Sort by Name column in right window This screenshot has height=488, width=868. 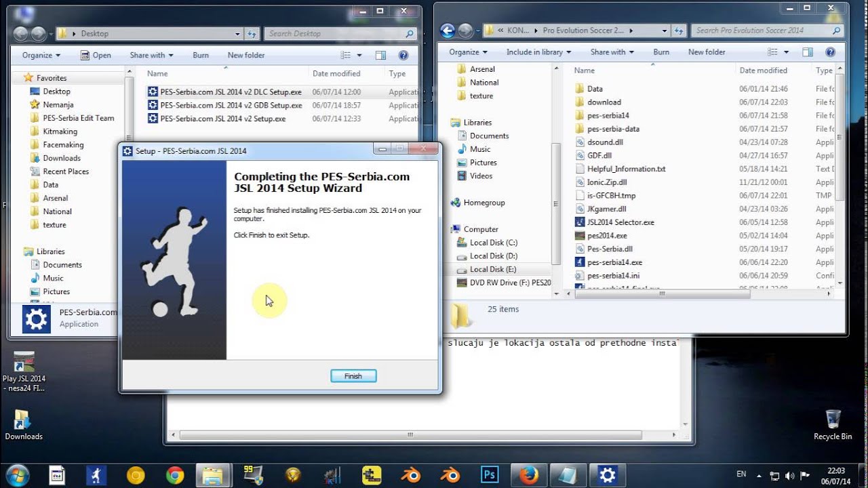click(x=585, y=70)
